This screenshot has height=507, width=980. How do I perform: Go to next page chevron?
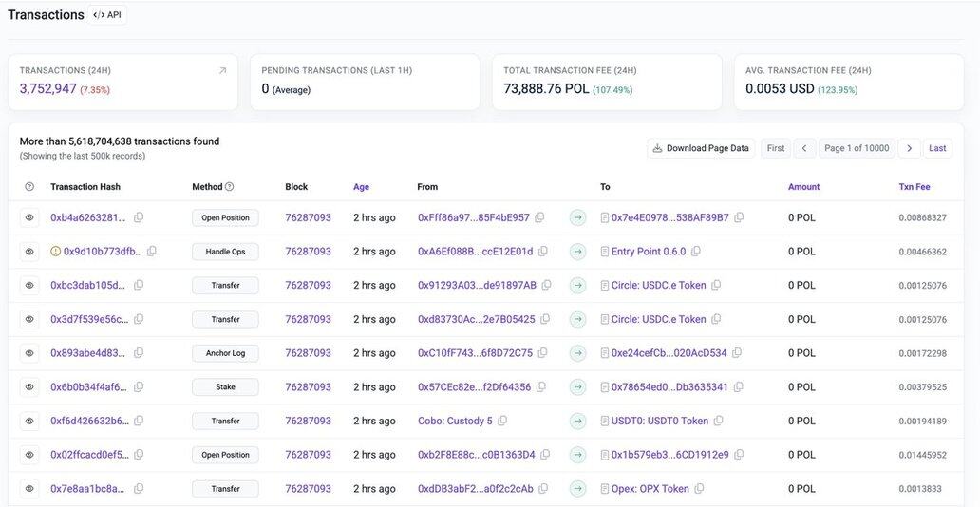pos(910,148)
